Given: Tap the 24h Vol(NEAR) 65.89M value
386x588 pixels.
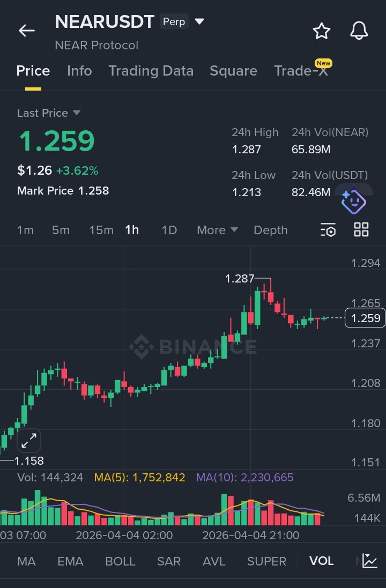Looking at the screenshot, I should (311, 149).
